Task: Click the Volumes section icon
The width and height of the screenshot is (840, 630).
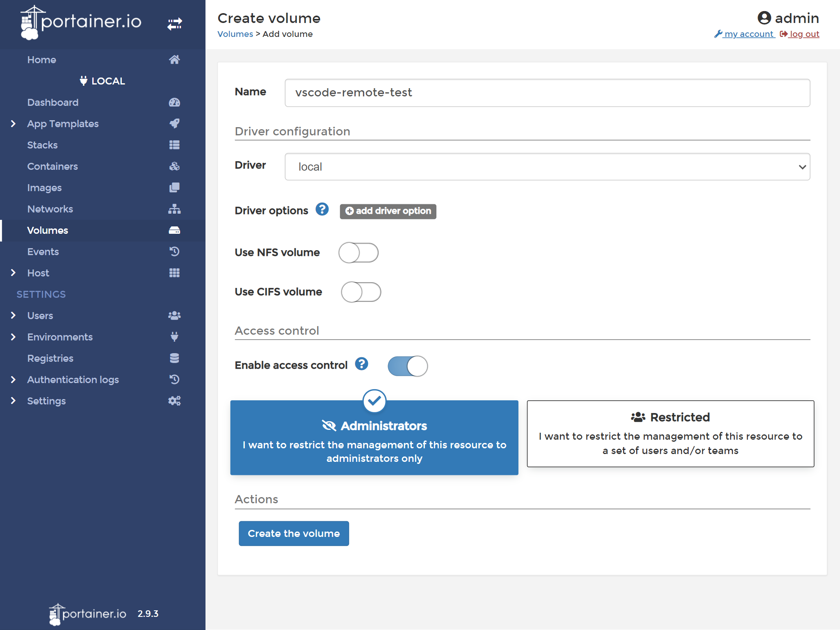Action: (174, 230)
